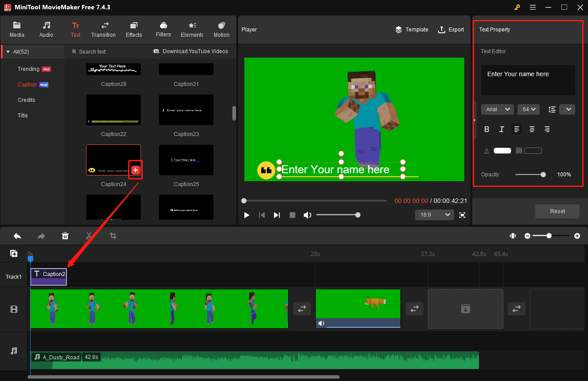Enter fullscreen preview mode
Screen dimensions: 588x381
click(463, 215)
